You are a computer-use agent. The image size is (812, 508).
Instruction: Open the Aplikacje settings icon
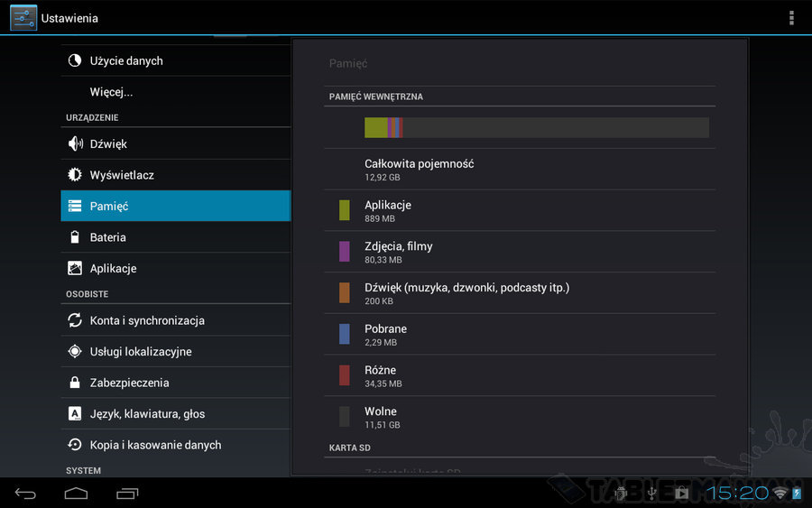(75, 268)
